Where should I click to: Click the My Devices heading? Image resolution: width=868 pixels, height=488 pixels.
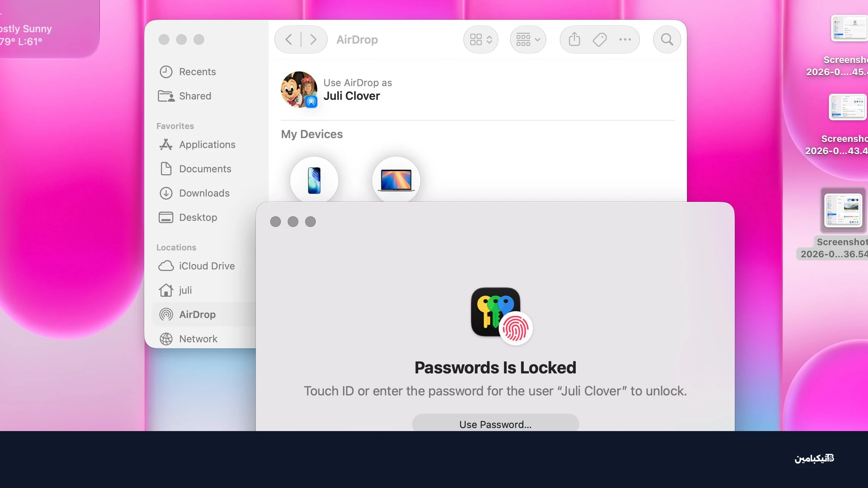(312, 134)
